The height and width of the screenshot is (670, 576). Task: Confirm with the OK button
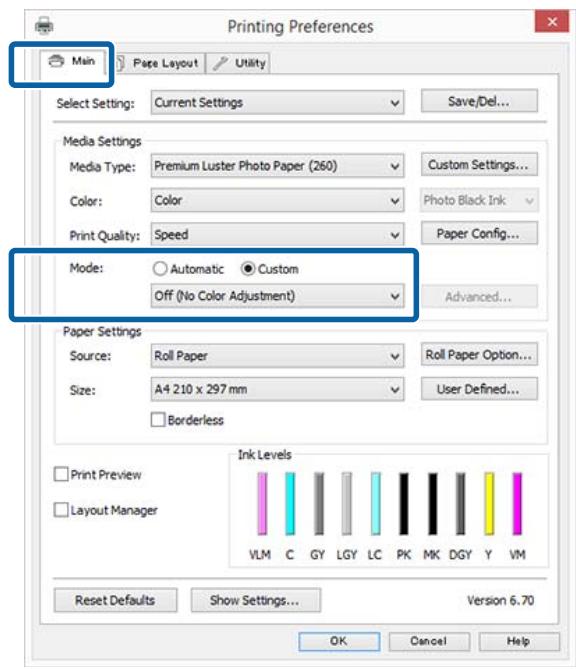click(339, 641)
